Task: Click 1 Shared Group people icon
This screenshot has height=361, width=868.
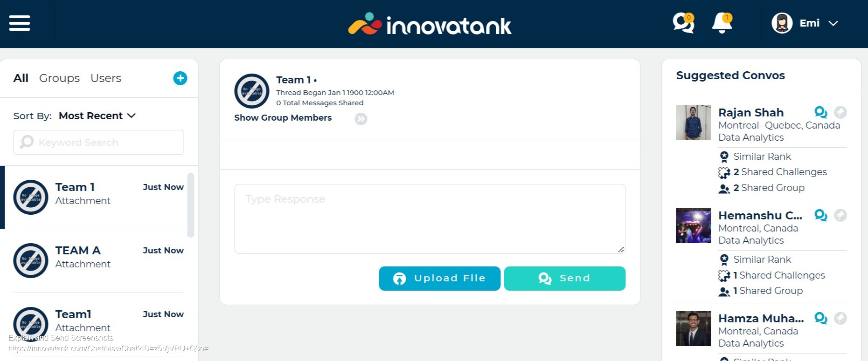Action: [724, 292]
